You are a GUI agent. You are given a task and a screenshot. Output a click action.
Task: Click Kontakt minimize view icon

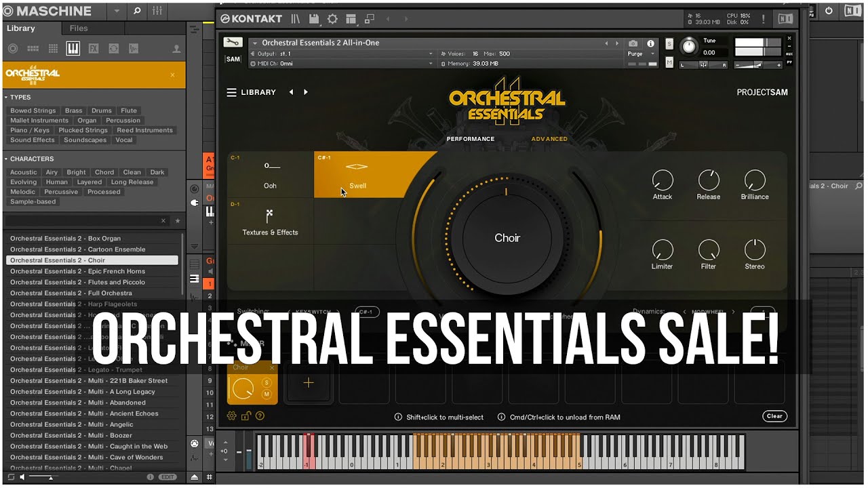click(x=370, y=19)
